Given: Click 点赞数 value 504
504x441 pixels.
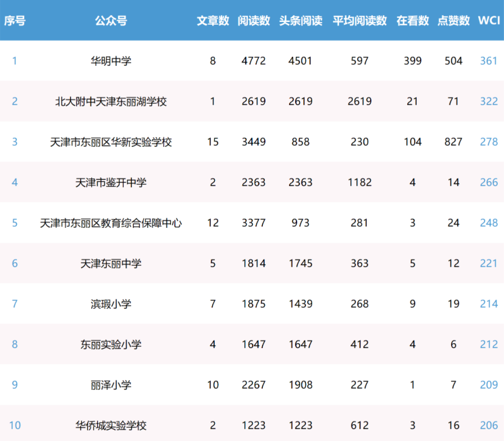Looking at the screenshot, I should click(x=453, y=61).
